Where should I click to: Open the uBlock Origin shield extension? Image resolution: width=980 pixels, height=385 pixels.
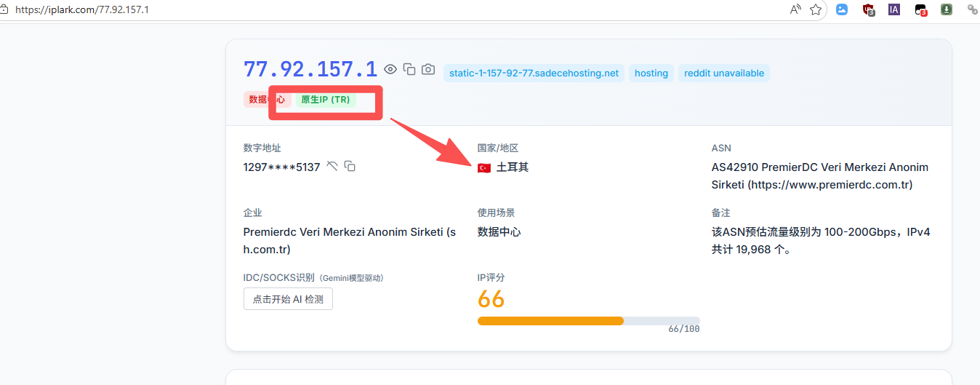click(x=868, y=10)
